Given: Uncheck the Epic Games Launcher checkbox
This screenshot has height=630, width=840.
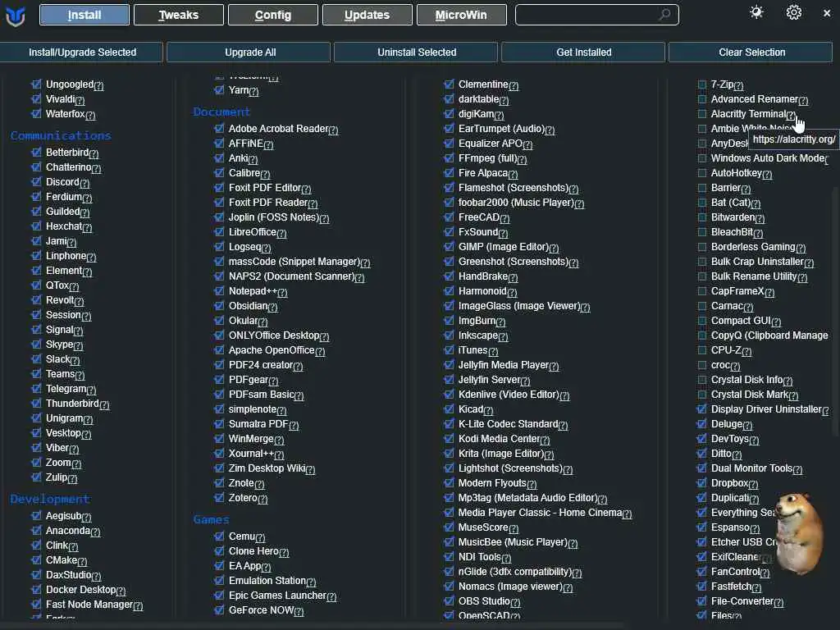Looking at the screenshot, I should [218, 596].
